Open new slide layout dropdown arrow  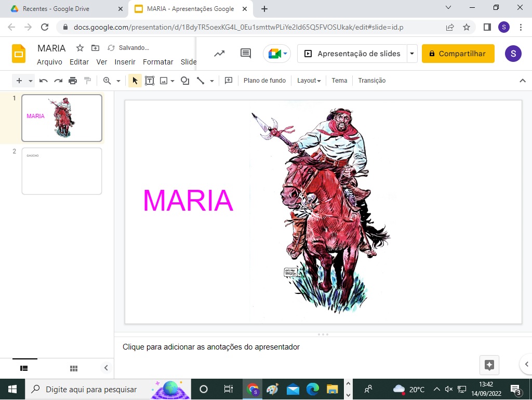pyautogui.click(x=31, y=81)
